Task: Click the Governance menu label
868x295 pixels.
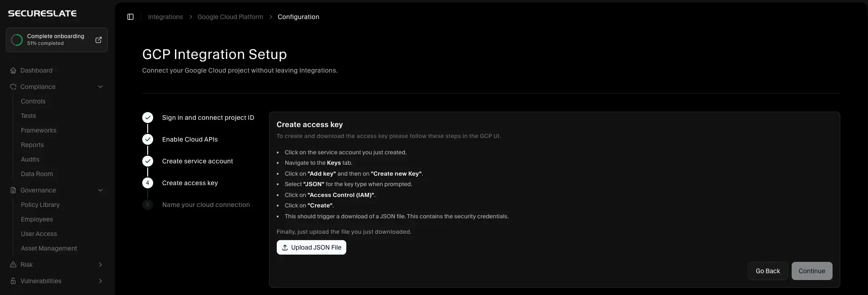Action: pos(38,190)
